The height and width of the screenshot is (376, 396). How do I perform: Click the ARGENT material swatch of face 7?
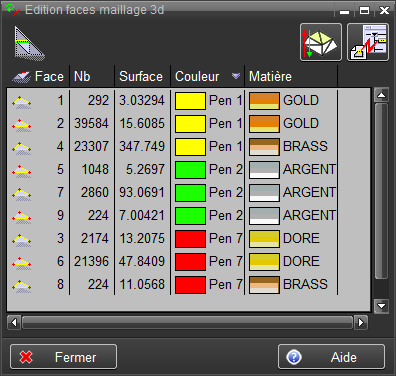264,193
